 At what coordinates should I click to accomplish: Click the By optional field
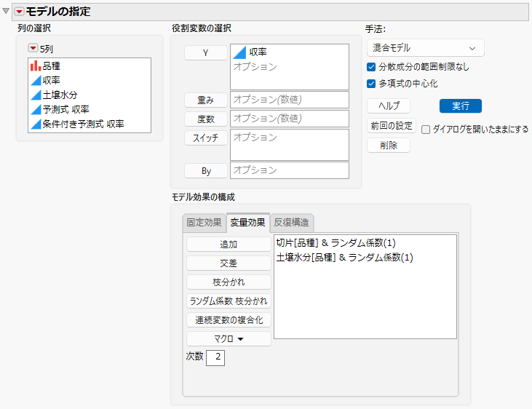290,170
